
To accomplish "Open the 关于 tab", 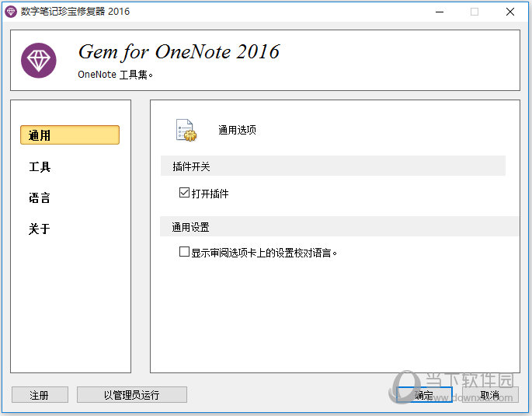I will 40,229.
